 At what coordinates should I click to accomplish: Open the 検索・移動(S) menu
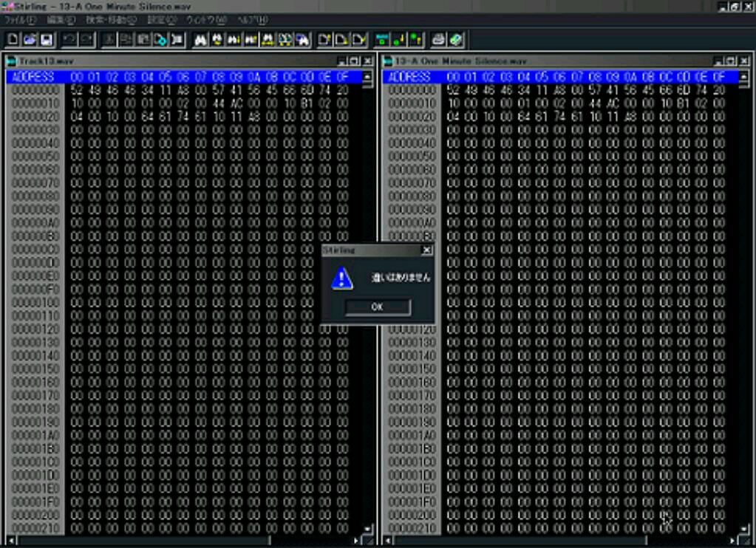[111, 20]
